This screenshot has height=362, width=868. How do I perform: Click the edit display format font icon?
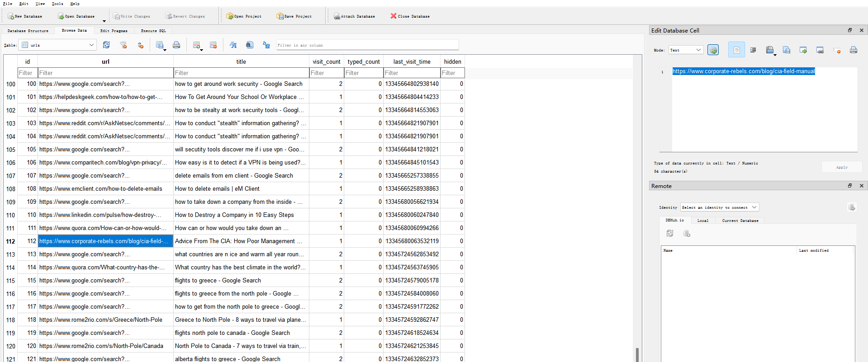[x=233, y=45]
